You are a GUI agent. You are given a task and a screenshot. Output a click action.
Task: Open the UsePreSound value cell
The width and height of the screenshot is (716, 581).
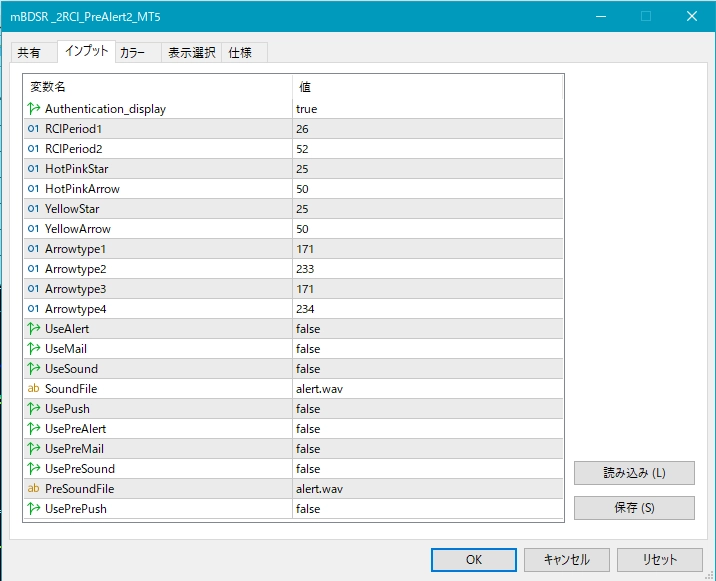click(x=308, y=469)
